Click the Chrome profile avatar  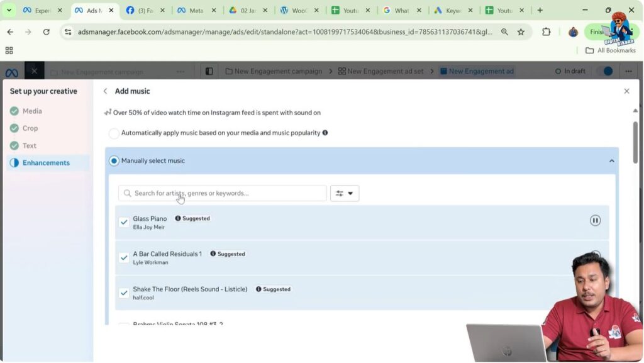click(x=573, y=32)
